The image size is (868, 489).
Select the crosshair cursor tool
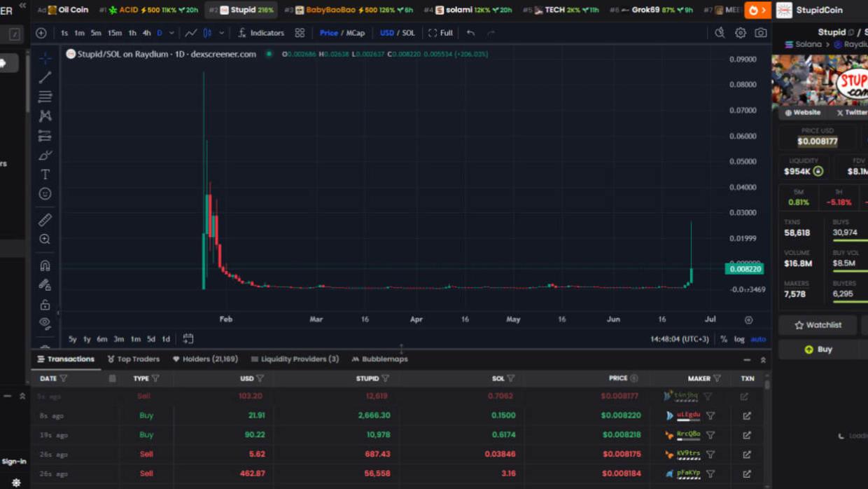[x=45, y=58]
